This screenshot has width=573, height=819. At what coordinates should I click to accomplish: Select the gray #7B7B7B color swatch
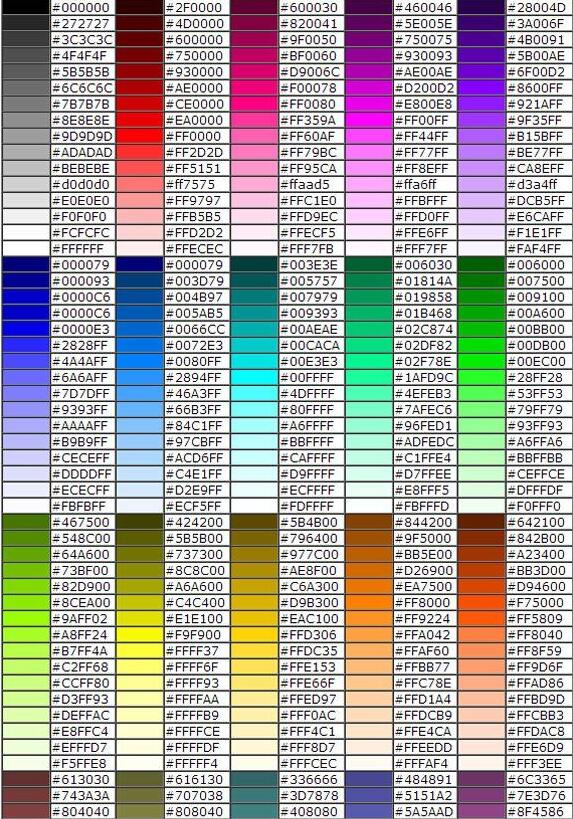[x=26, y=104]
